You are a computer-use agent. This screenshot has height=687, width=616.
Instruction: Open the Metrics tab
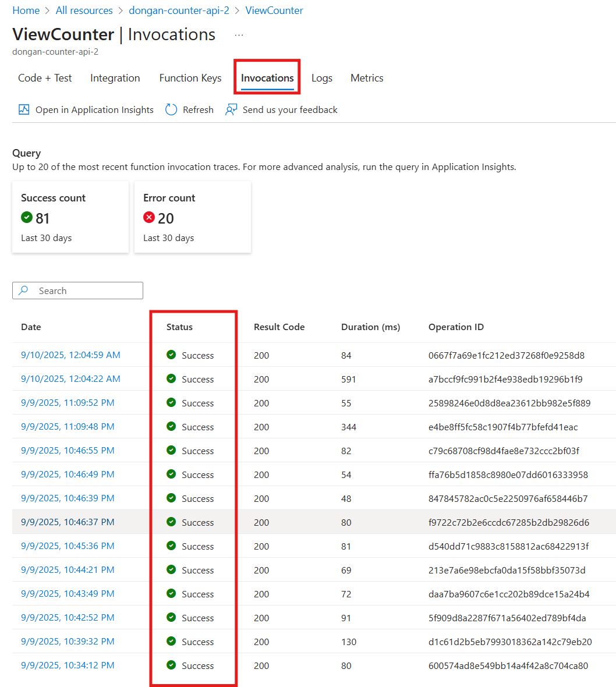tap(367, 78)
